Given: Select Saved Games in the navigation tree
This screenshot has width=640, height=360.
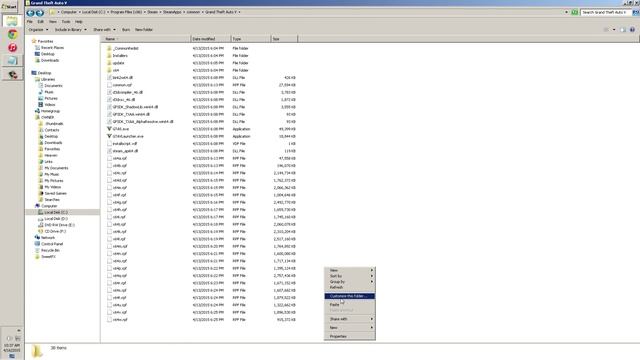Looking at the screenshot, I should (x=53, y=193).
